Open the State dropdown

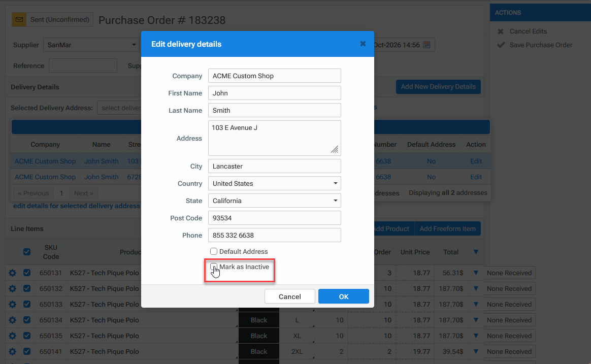[274, 201]
